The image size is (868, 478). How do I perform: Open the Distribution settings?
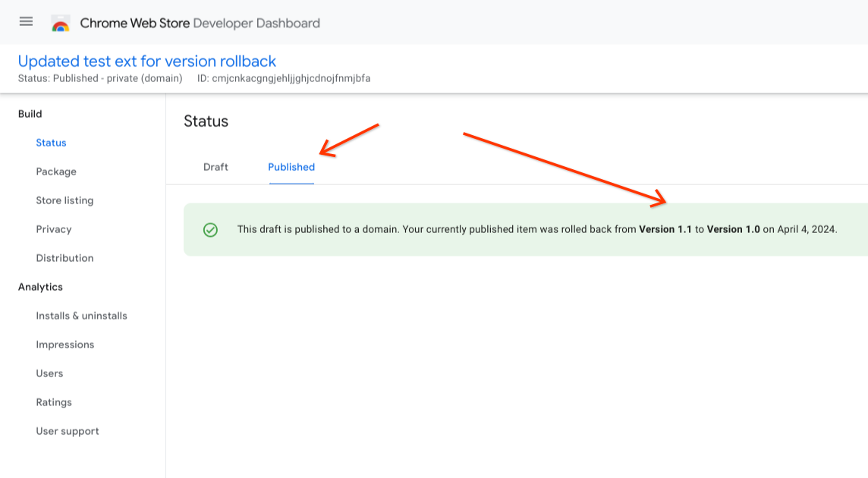(x=64, y=258)
